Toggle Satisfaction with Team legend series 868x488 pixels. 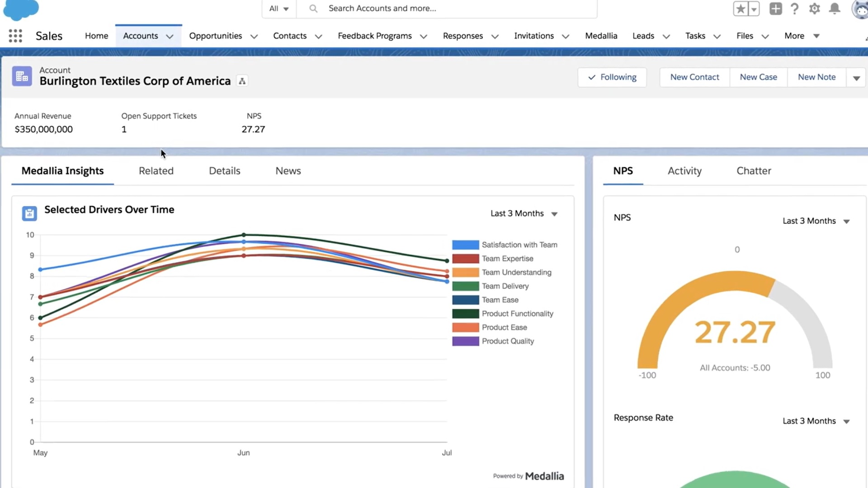[x=505, y=245]
